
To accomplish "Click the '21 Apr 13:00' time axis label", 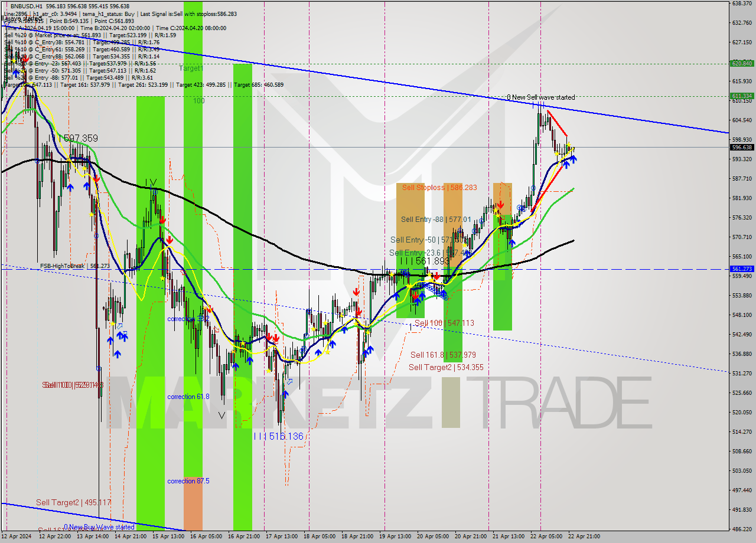I will [508, 537].
